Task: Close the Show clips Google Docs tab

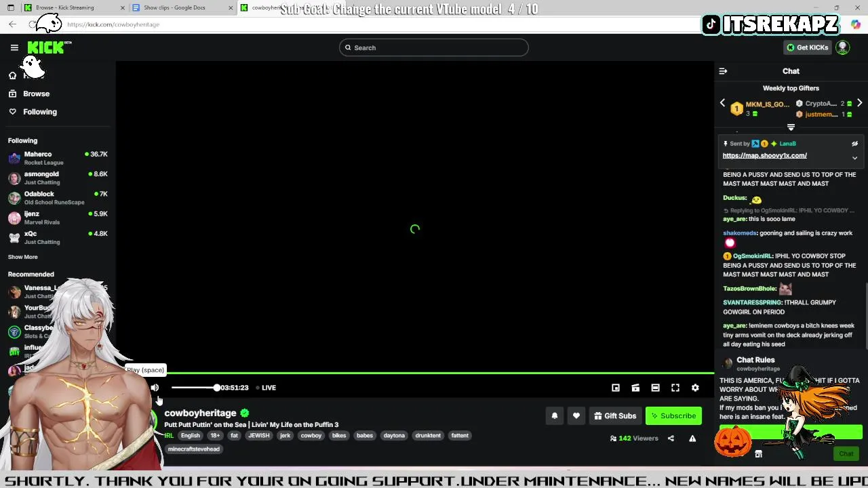Action: coord(231,7)
